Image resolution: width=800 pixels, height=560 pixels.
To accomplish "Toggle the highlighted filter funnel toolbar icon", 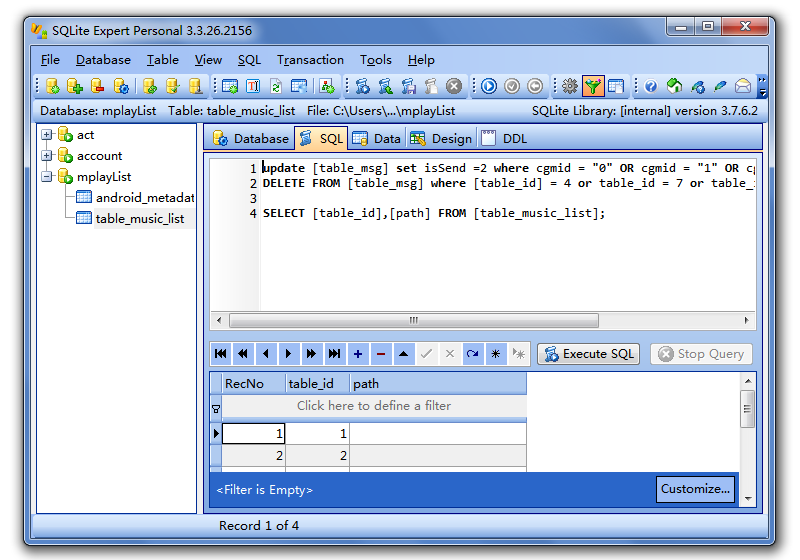I will pos(593,86).
